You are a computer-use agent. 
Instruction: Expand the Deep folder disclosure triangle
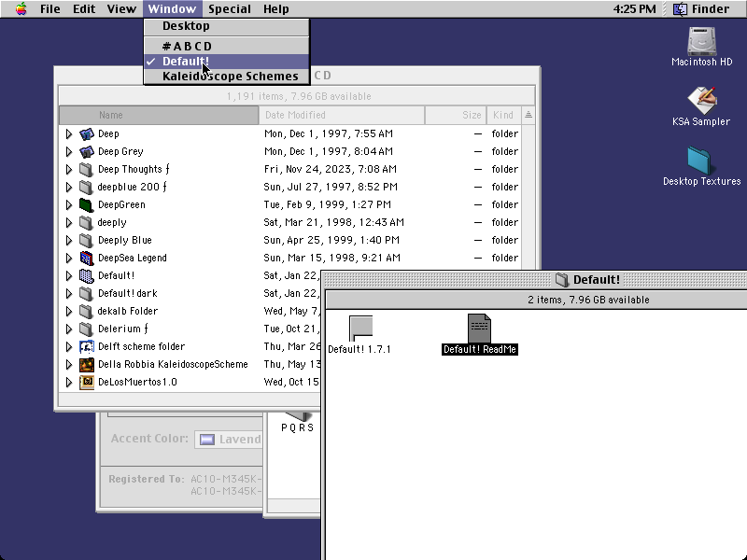point(69,133)
